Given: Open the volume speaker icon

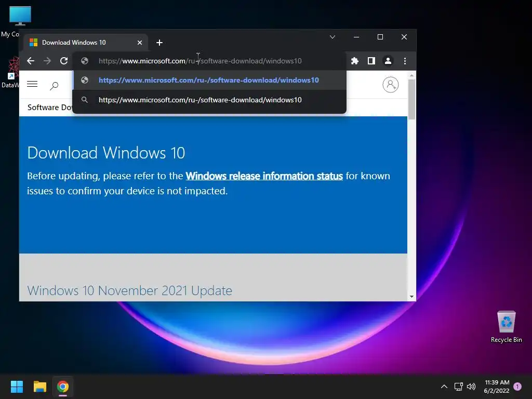Looking at the screenshot, I should [471, 387].
